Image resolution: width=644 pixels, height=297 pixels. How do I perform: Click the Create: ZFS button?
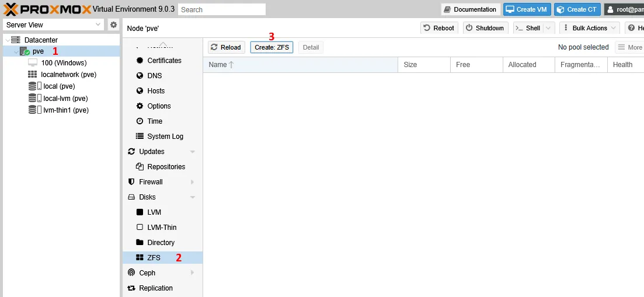(x=272, y=47)
